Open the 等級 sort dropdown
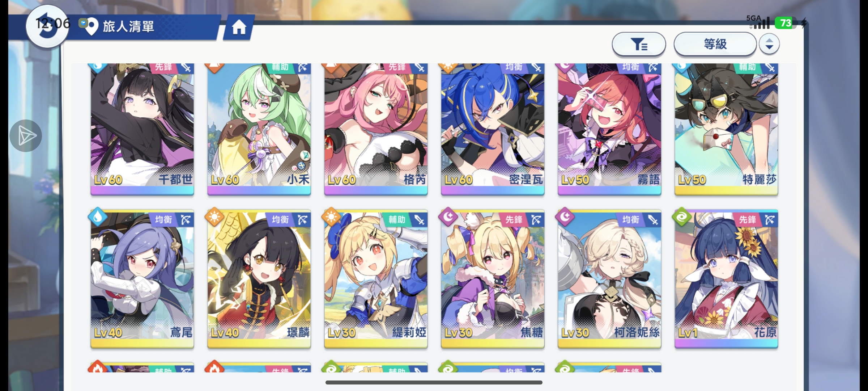The width and height of the screenshot is (868, 391). point(715,44)
